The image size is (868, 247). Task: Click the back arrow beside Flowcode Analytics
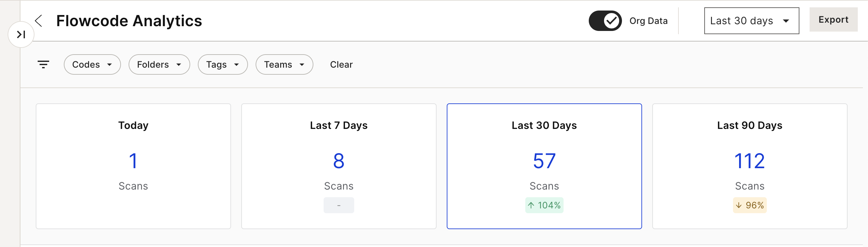coord(39,20)
